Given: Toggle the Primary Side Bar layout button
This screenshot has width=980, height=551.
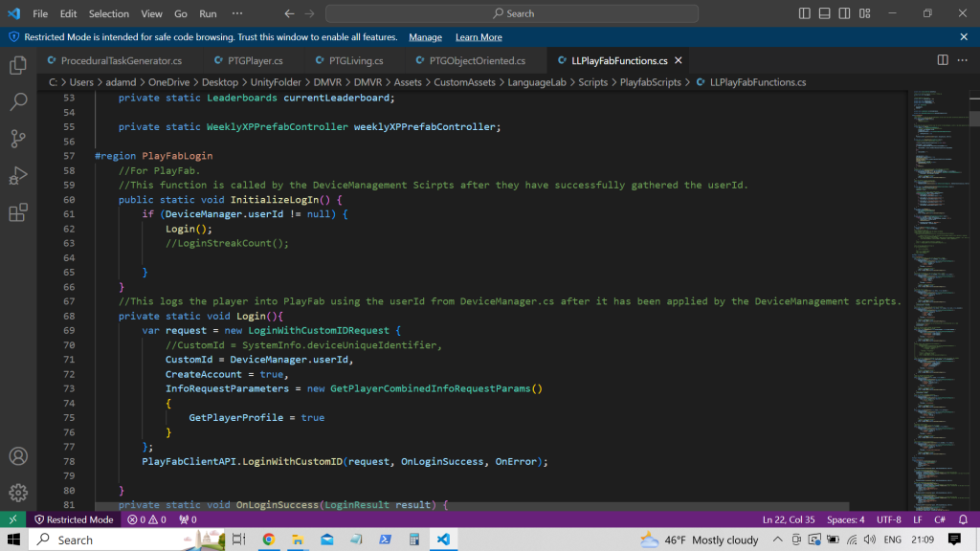Looking at the screenshot, I should pos(806,13).
